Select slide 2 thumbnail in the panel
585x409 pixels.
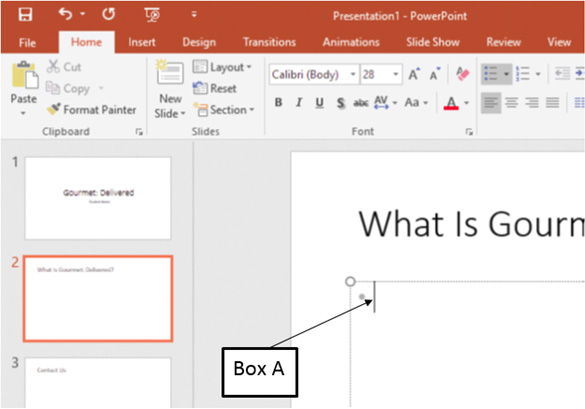[x=98, y=299]
